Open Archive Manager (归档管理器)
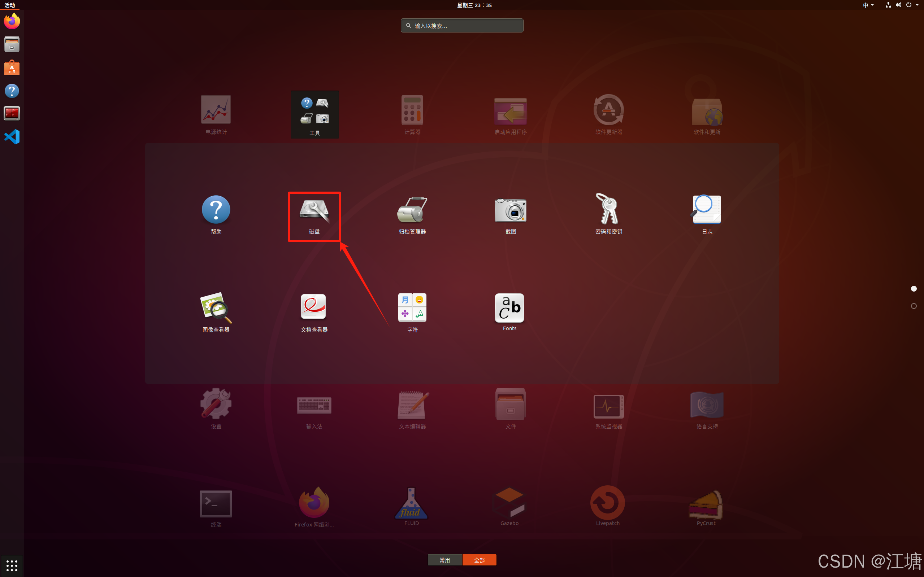Image resolution: width=924 pixels, height=577 pixels. click(412, 211)
